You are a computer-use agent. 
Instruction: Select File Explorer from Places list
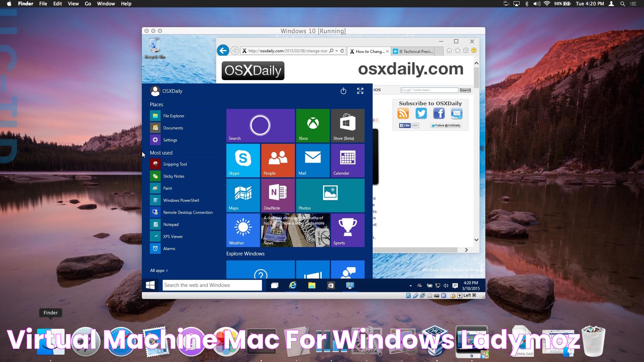tap(174, 115)
